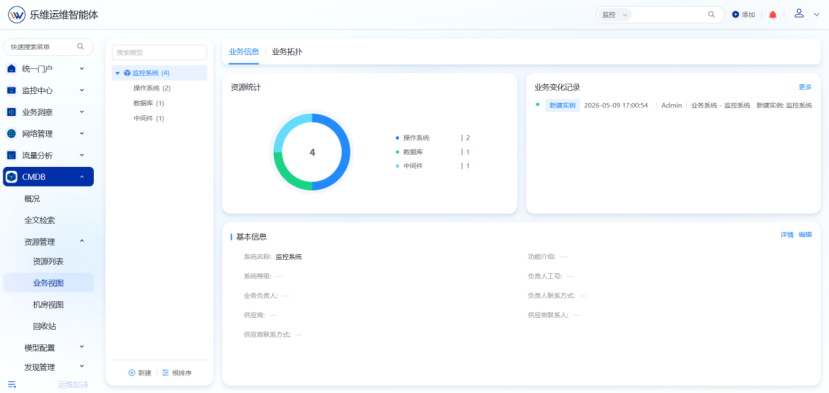Click the 新建实例 tag in change record
829x393 pixels.
point(563,105)
